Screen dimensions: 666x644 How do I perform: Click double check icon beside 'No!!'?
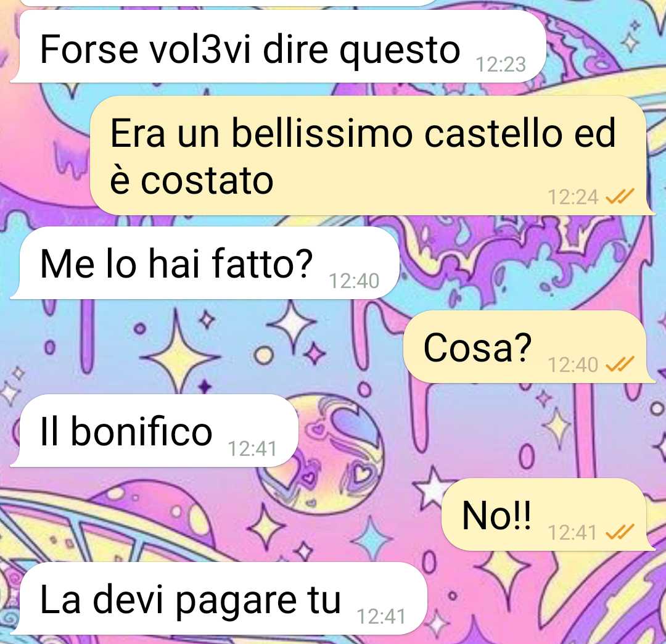620,532
